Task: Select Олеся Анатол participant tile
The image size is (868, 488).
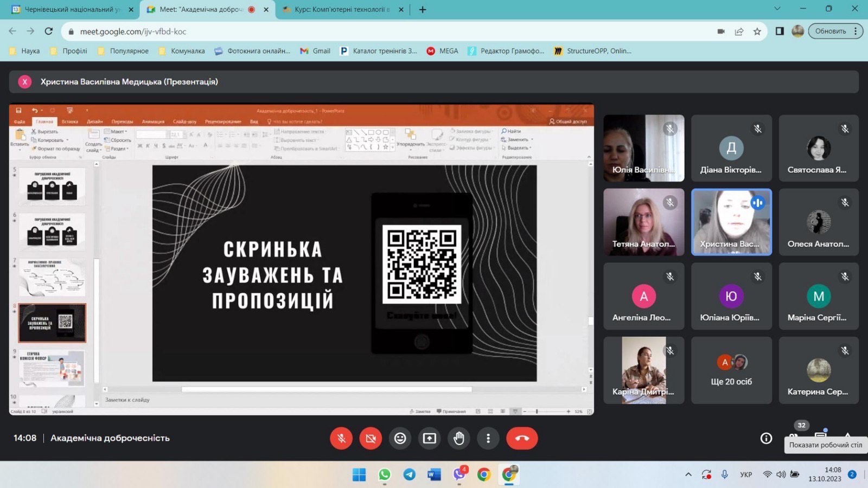Action: 819,222
